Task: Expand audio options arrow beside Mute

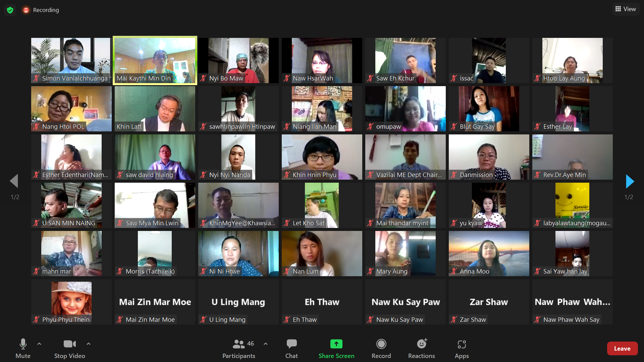Action: pos(39,344)
